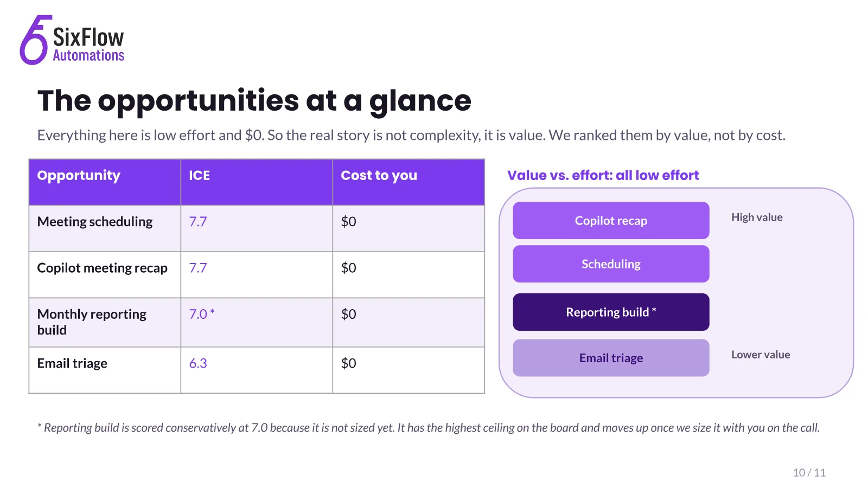This screenshot has width=868, height=488.
Task: Click the Reporting build footnote text
Action: click(429, 428)
